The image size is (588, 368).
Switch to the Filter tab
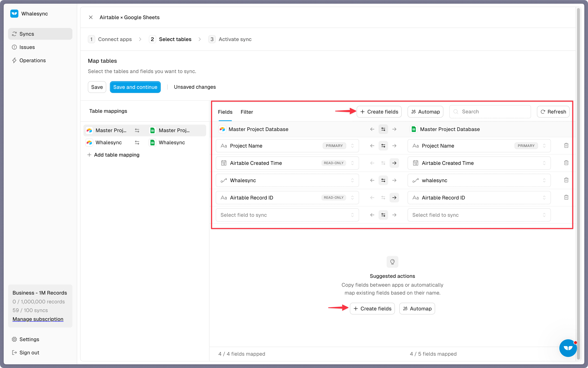(x=247, y=112)
